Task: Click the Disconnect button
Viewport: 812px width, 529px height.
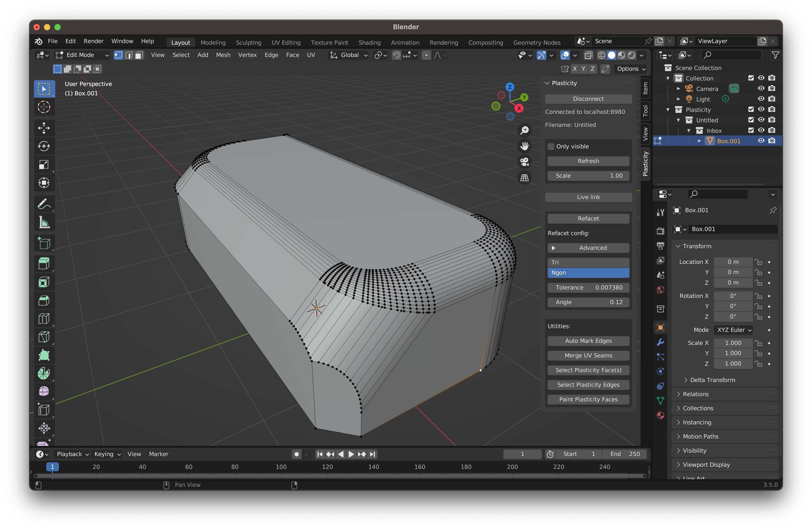Action: [588, 99]
